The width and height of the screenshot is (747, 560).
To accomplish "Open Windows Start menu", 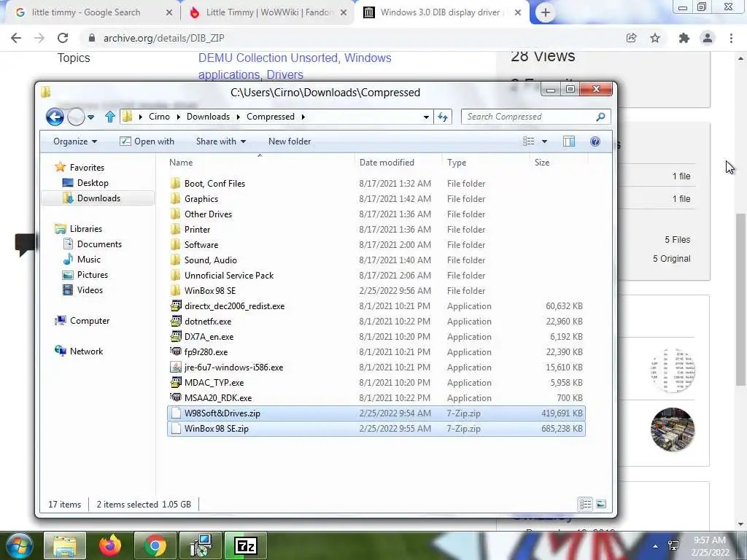I will coord(20,545).
